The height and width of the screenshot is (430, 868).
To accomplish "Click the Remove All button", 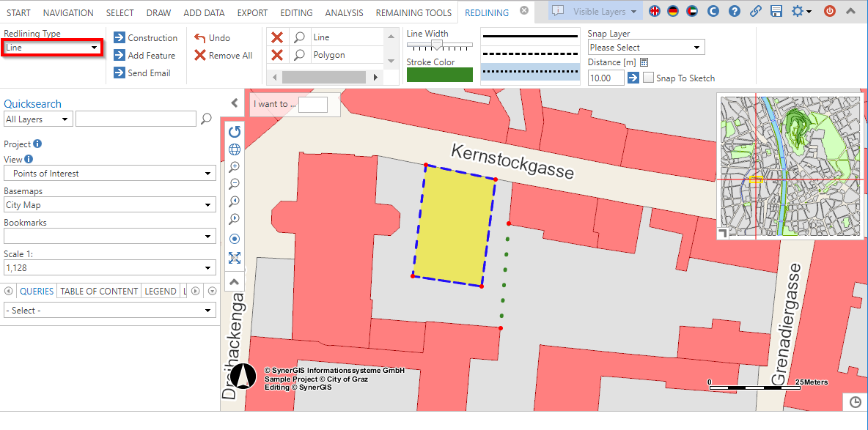I will click(224, 56).
